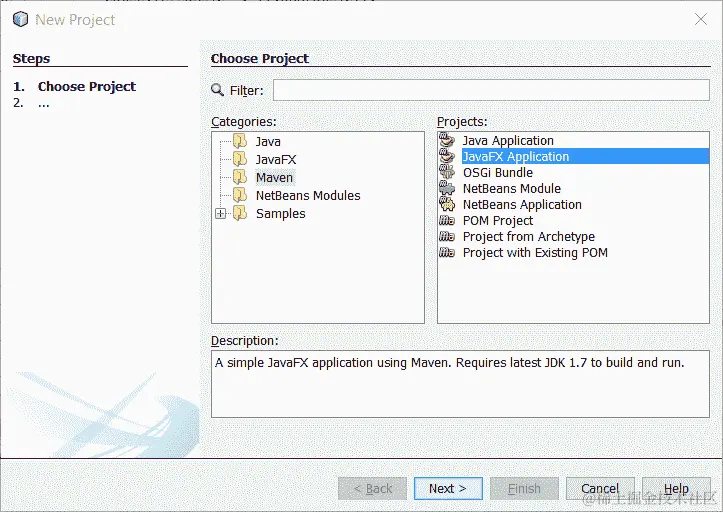This screenshot has width=723, height=512.
Task: Select the Java category
Action: 268,142
